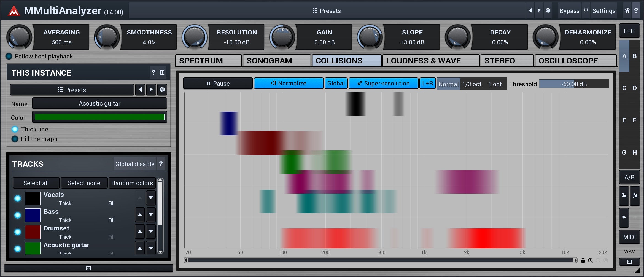Open the This Instance Presets list
This screenshot has width=644, height=277.
(72, 90)
